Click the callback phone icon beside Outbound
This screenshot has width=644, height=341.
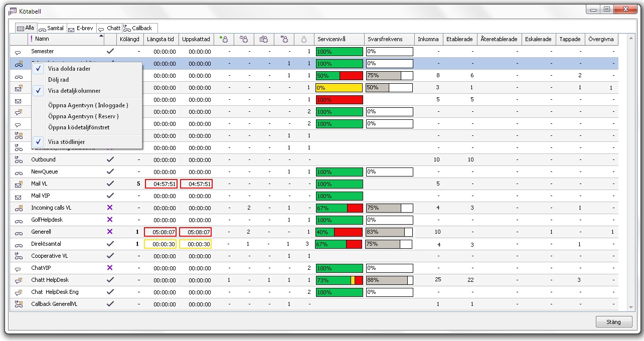pyautogui.click(x=19, y=160)
